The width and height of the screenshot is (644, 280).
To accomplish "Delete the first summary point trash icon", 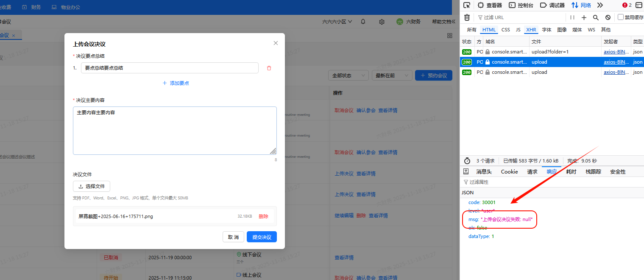I will [269, 68].
